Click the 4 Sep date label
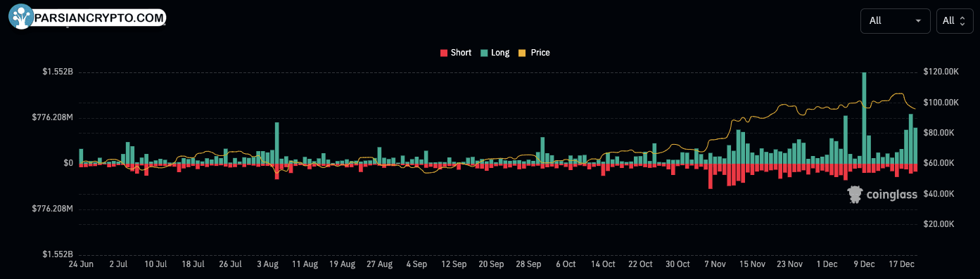This screenshot has width=980, height=279. coord(416,264)
